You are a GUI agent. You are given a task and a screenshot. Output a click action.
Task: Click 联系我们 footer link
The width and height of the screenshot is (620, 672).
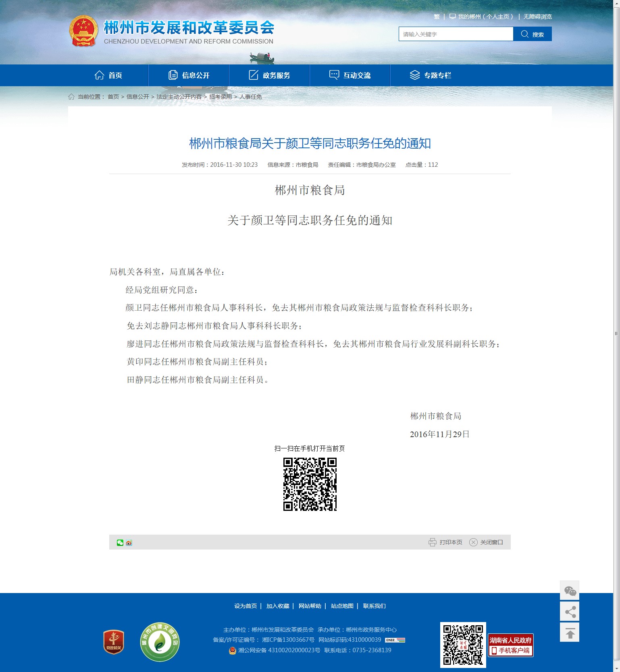(x=374, y=606)
